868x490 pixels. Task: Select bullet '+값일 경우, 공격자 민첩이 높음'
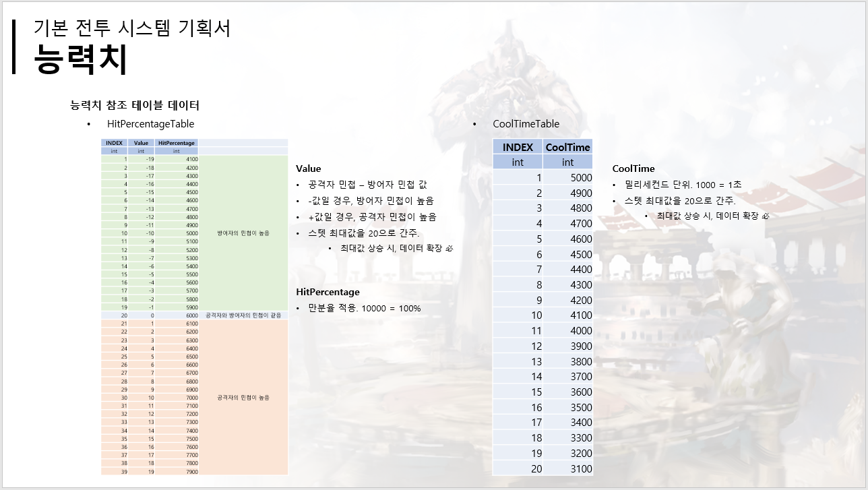pyautogui.click(x=372, y=217)
